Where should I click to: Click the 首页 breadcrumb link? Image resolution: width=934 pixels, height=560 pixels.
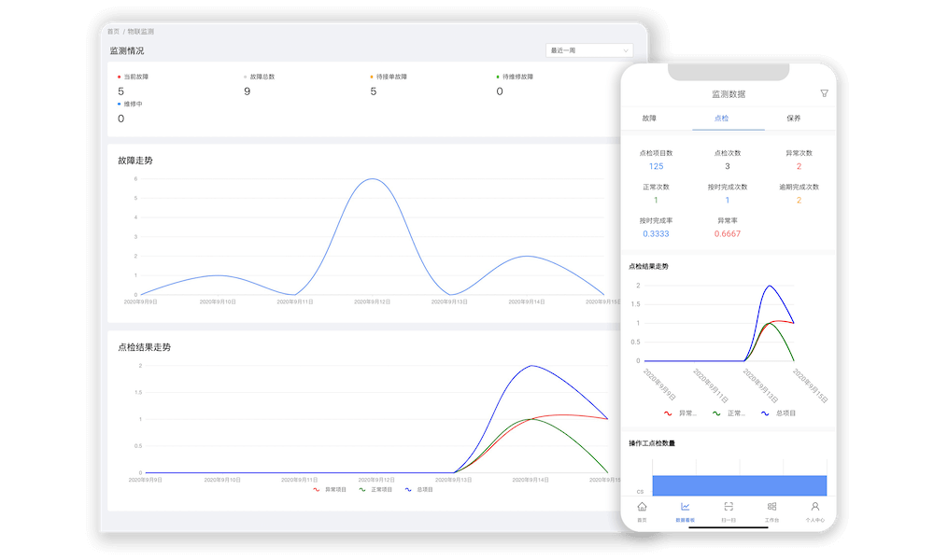(x=113, y=31)
